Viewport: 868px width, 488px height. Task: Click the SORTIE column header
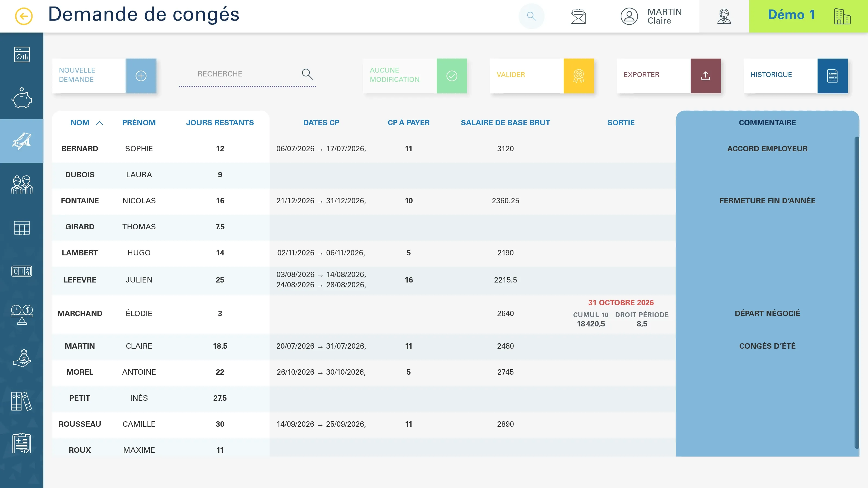point(621,123)
